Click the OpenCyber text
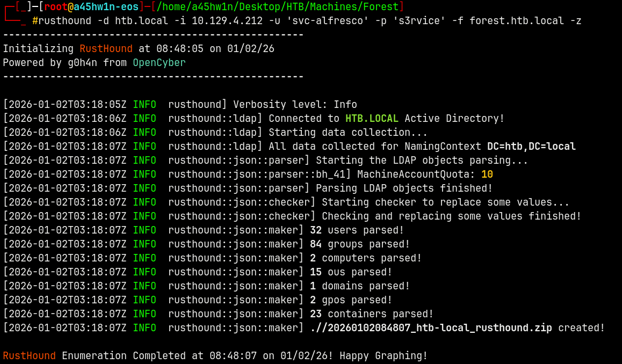The height and width of the screenshot is (364, 622). 159,63
